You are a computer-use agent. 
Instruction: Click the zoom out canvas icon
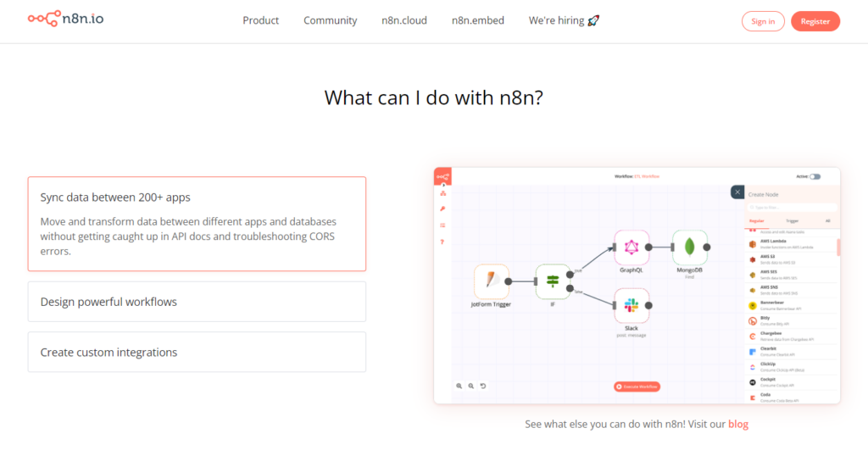pyautogui.click(x=471, y=386)
